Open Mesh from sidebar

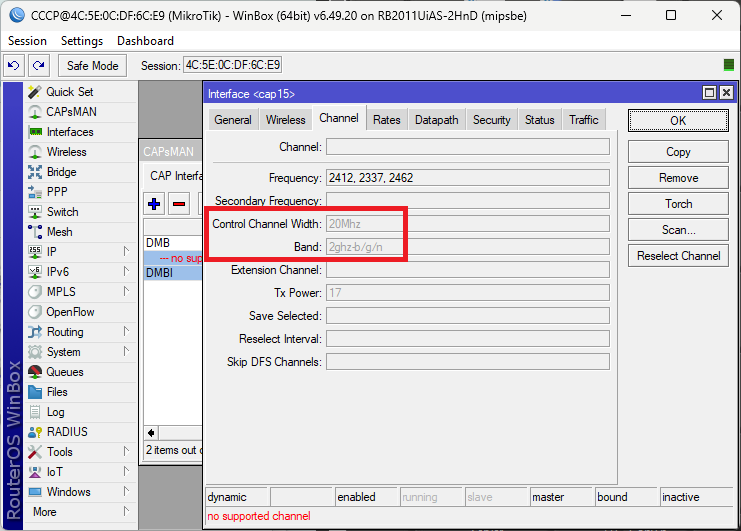(80, 232)
